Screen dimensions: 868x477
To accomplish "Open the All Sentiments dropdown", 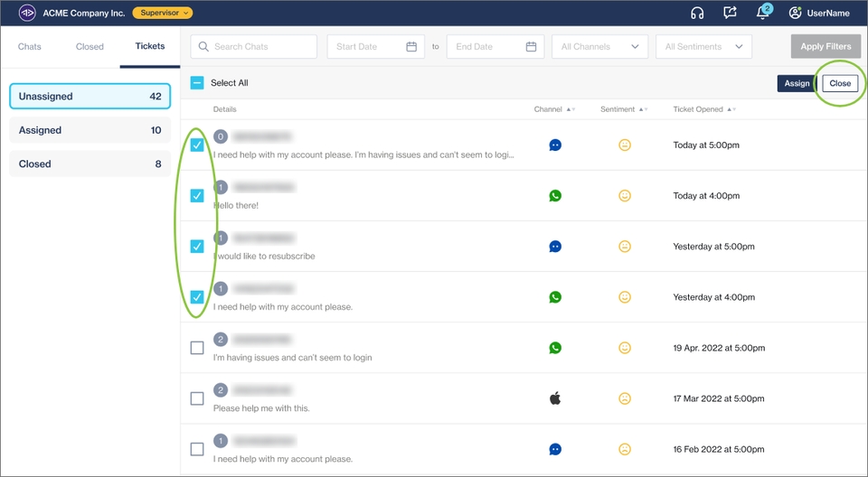I will [x=704, y=47].
